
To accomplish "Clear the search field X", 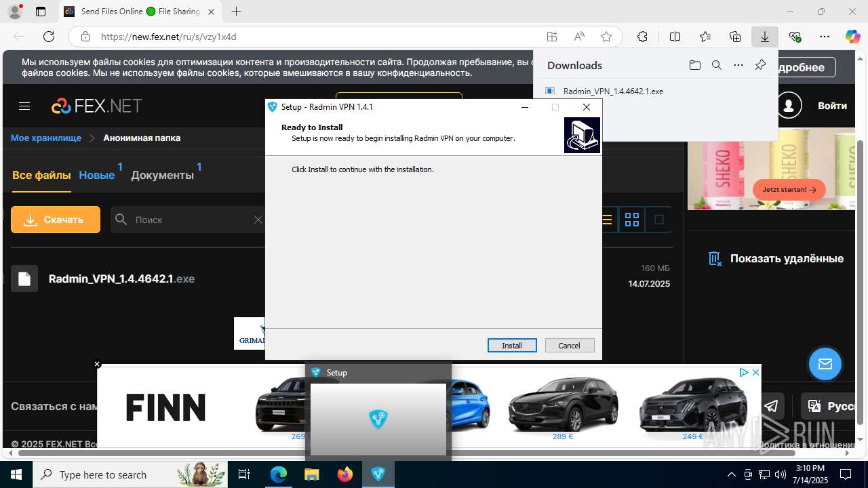I will click(258, 220).
